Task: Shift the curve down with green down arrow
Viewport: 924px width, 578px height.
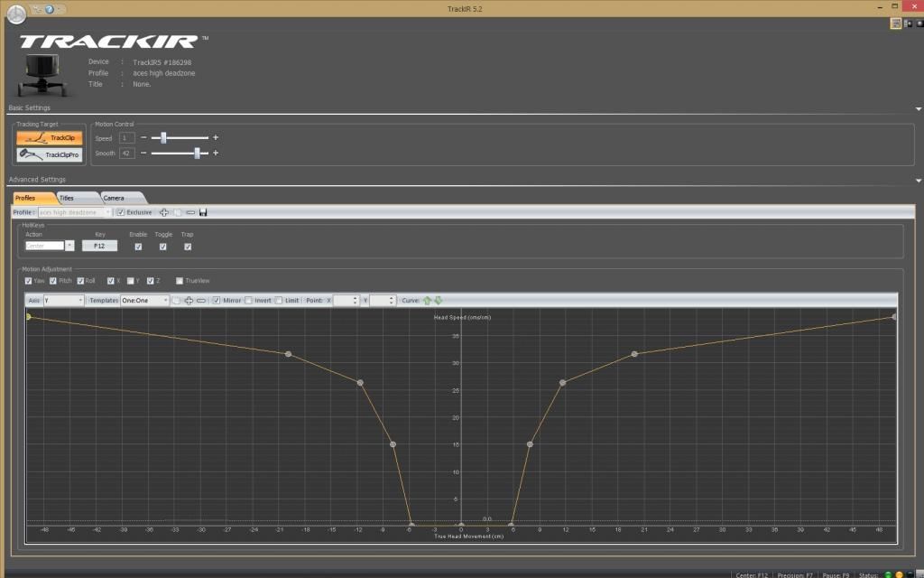Action: pos(438,301)
